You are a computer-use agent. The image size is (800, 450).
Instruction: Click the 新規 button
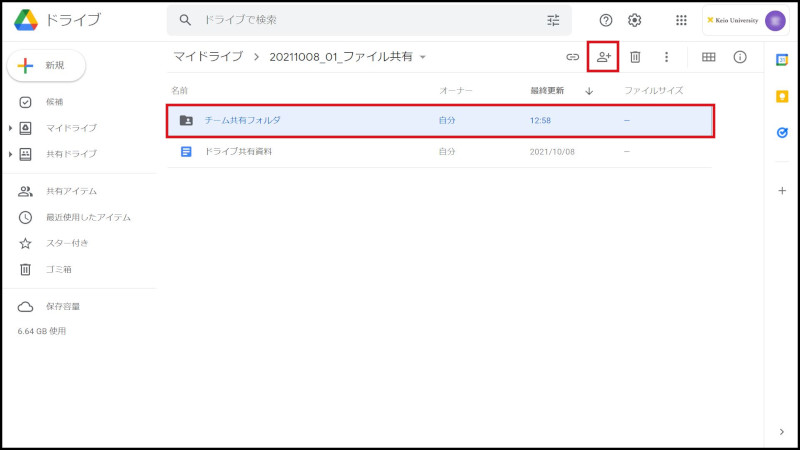coord(46,65)
